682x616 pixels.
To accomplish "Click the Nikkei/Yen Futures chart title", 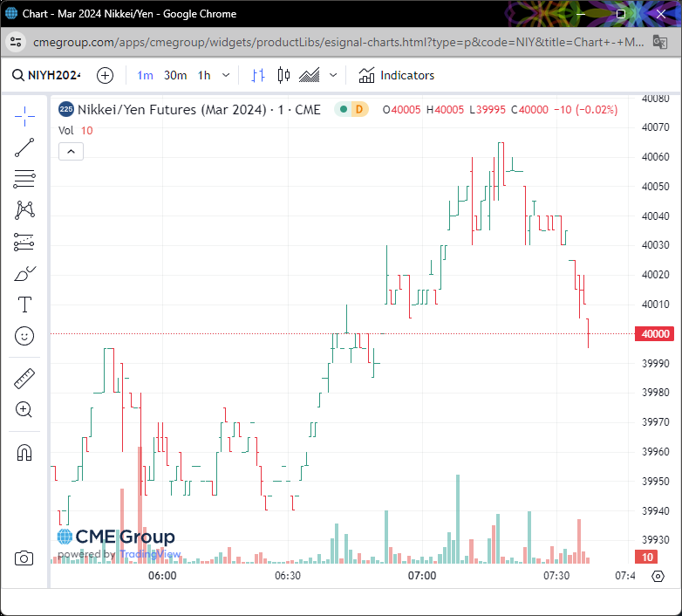I will tap(199, 110).
